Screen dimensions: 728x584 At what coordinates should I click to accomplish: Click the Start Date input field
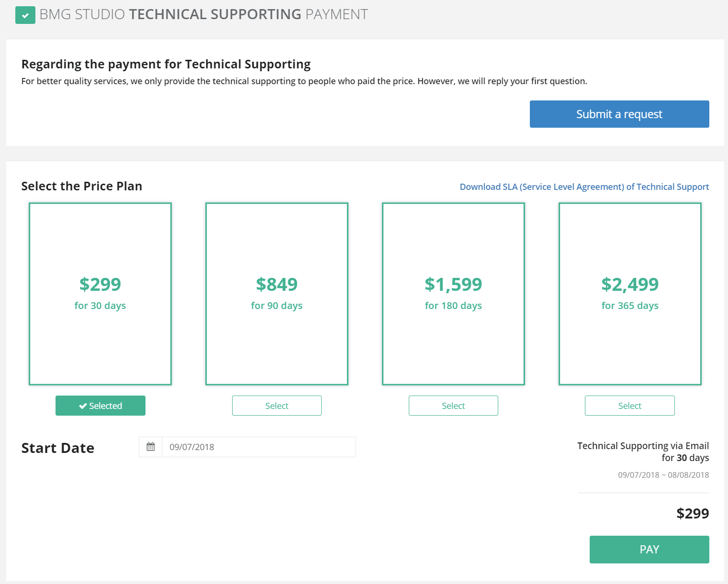[258, 447]
